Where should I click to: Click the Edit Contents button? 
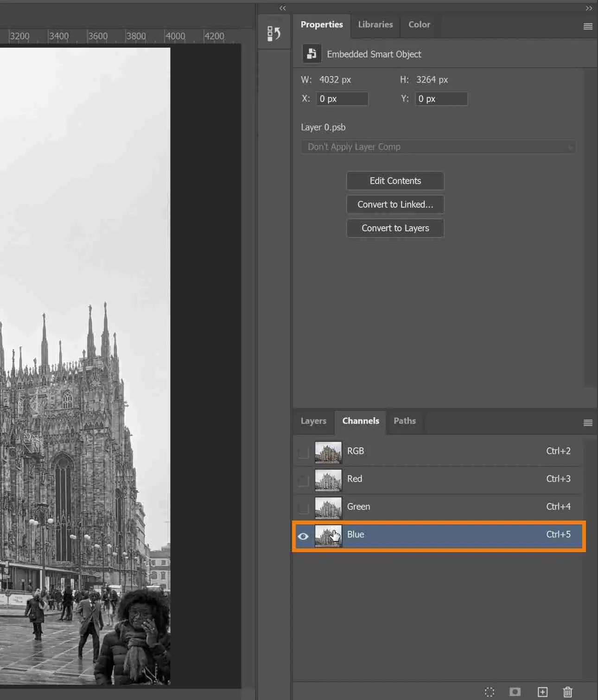point(395,181)
